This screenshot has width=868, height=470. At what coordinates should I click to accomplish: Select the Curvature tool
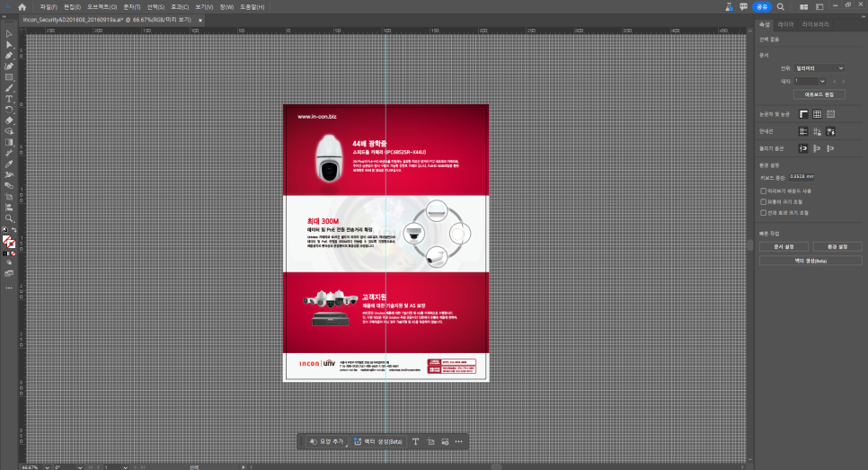(9, 67)
